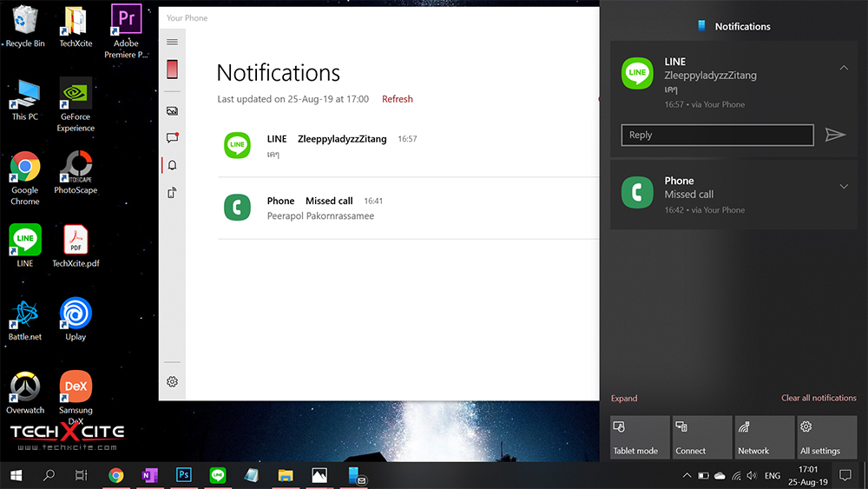The height and width of the screenshot is (489, 868).
Task: Open the Network quick action
Action: tap(765, 437)
